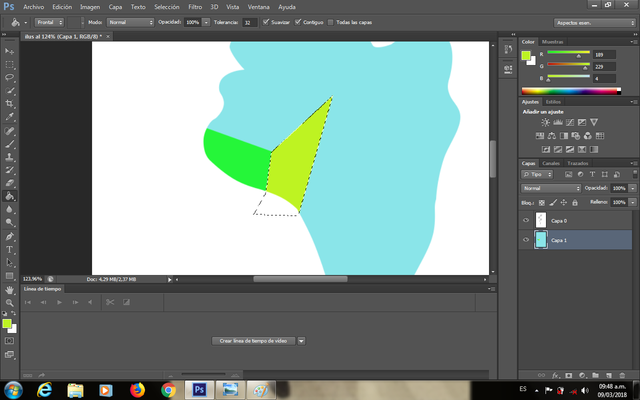The width and height of the screenshot is (640, 400).
Task: Pick the Text tool in toolbar
Action: pyautogui.click(x=10, y=249)
